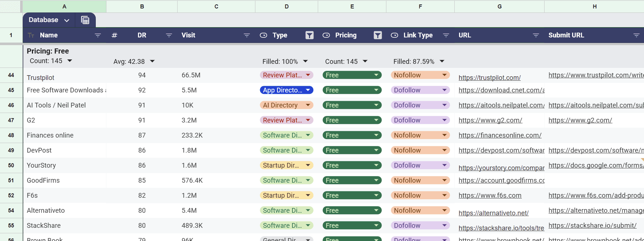644x241 pixels.
Task: Select column A header
Action: 65,6
